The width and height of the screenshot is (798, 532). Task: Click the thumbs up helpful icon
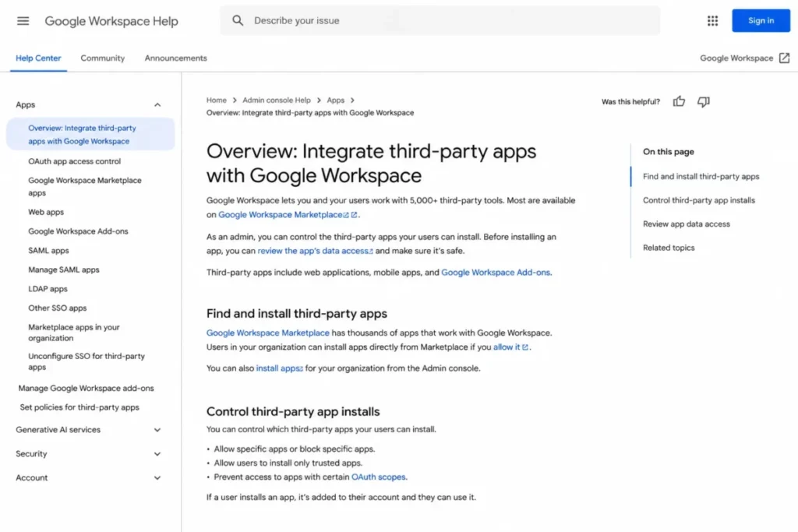(x=679, y=102)
